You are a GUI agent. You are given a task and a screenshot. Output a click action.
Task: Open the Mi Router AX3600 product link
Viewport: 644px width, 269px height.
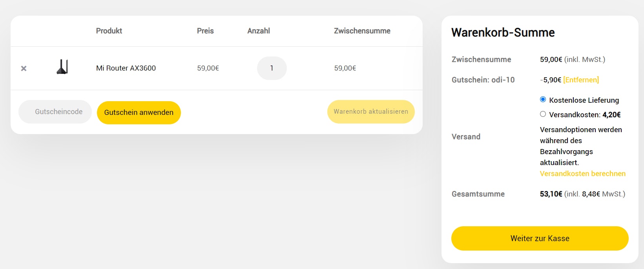[x=126, y=68]
